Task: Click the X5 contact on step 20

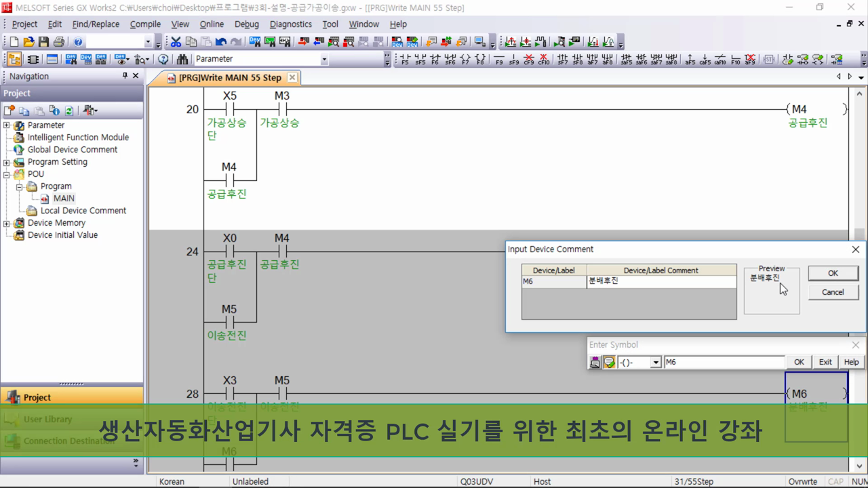Action: (x=230, y=109)
